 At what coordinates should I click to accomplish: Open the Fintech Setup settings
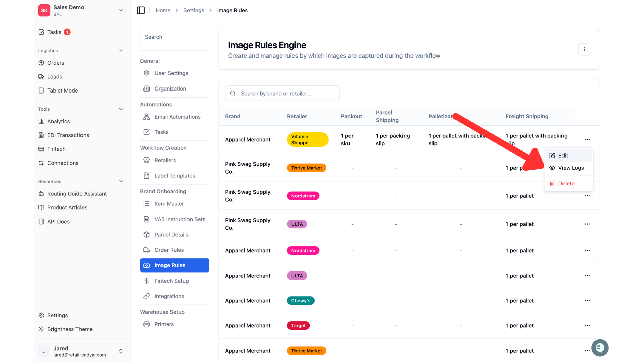coord(171,281)
